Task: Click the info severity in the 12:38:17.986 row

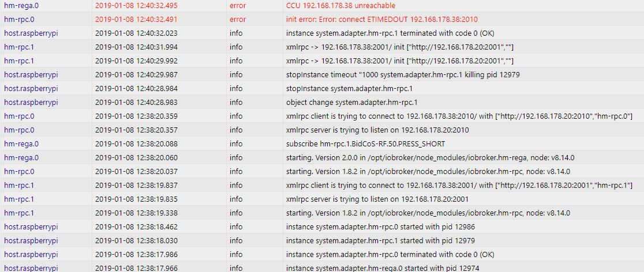Action: [x=236, y=254]
